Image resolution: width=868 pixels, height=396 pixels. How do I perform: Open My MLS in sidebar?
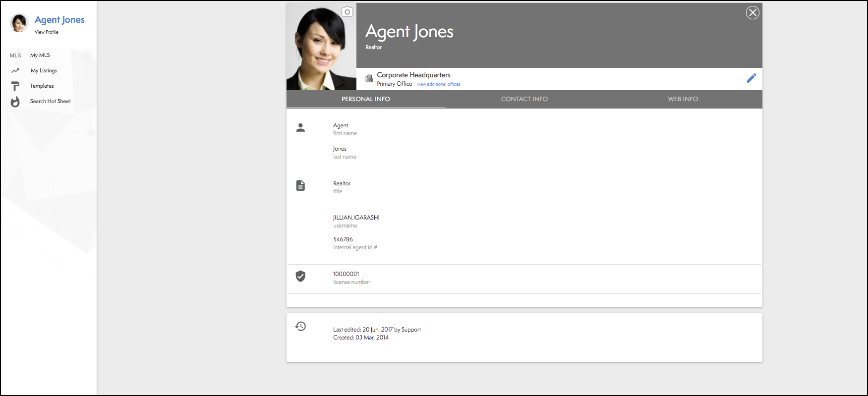pos(40,56)
